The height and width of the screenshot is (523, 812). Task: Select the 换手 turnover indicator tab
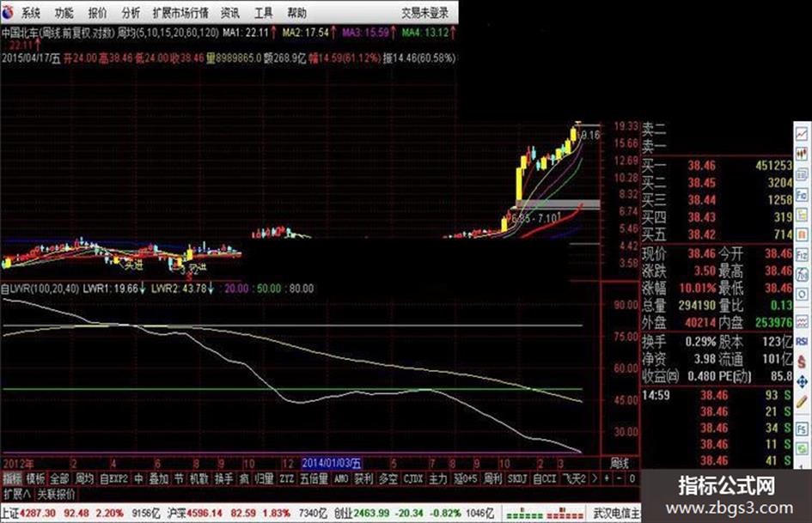(x=223, y=478)
